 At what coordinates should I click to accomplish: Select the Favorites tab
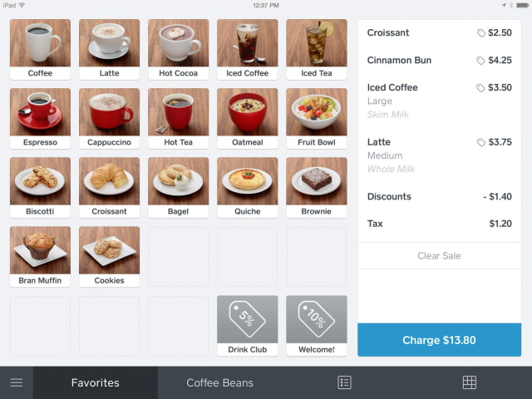point(96,382)
